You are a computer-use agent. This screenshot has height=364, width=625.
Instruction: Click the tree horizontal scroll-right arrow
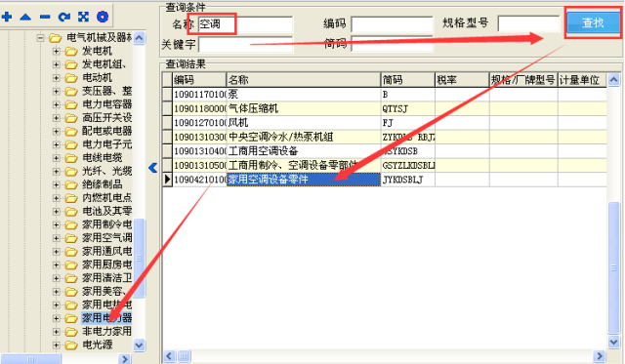[125, 359]
